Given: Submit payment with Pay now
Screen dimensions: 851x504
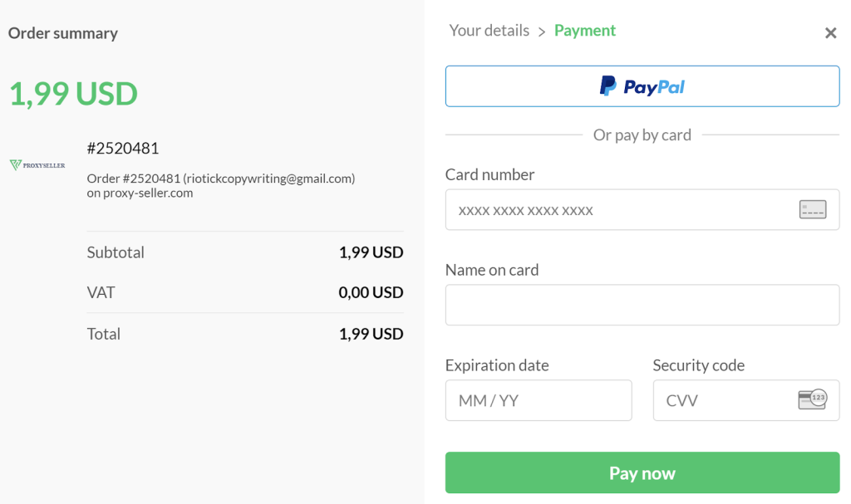Looking at the screenshot, I should click(x=642, y=472).
